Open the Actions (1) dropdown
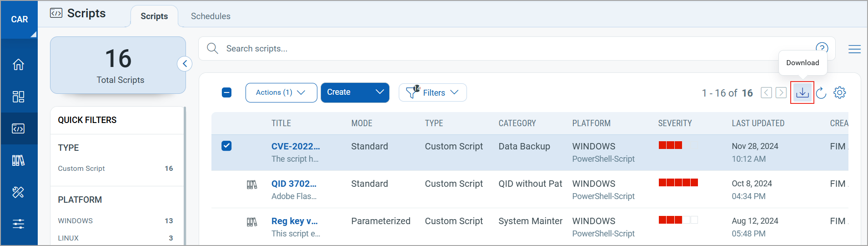Screen dimensions: 868x246 (x=281, y=92)
